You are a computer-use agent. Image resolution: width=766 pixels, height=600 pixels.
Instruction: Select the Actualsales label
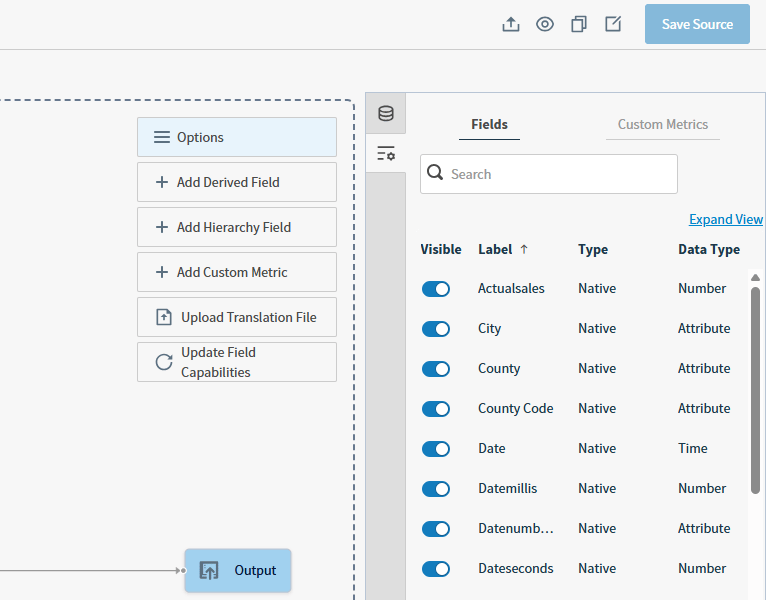pyautogui.click(x=511, y=288)
